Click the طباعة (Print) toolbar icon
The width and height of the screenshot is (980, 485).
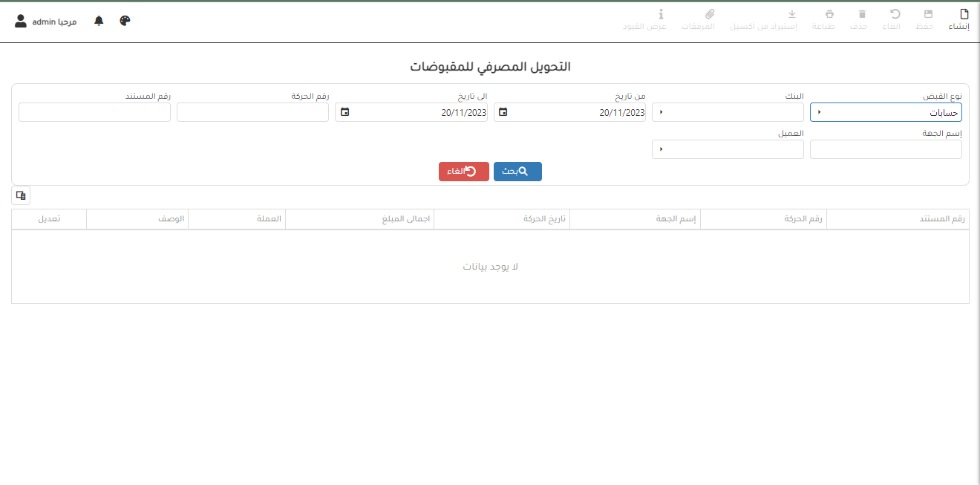[830, 14]
